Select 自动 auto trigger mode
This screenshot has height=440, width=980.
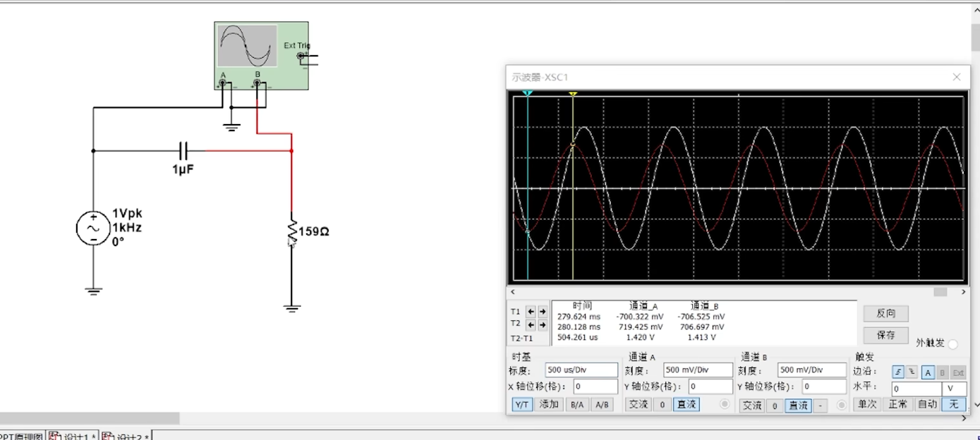coord(928,405)
